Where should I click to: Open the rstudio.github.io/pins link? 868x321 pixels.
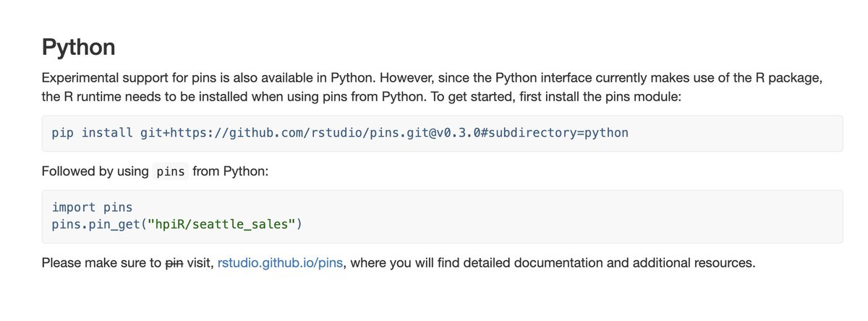(280, 262)
